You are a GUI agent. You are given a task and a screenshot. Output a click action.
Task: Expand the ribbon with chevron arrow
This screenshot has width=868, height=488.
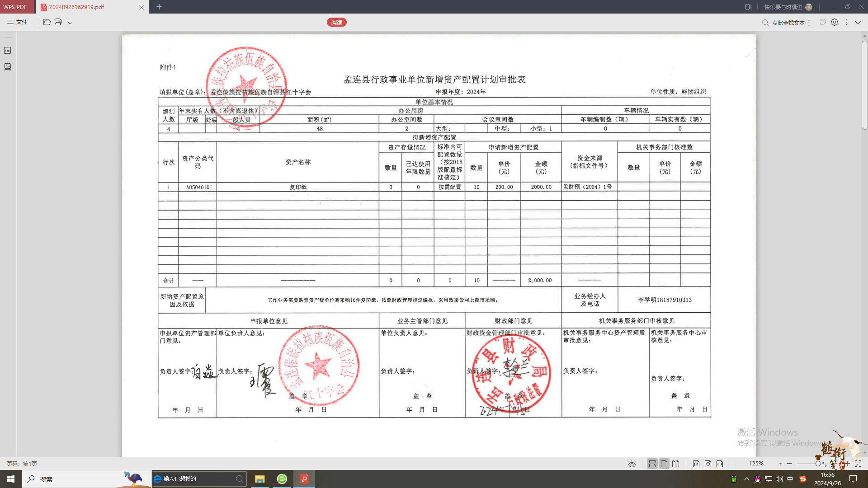pyautogui.click(x=858, y=22)
